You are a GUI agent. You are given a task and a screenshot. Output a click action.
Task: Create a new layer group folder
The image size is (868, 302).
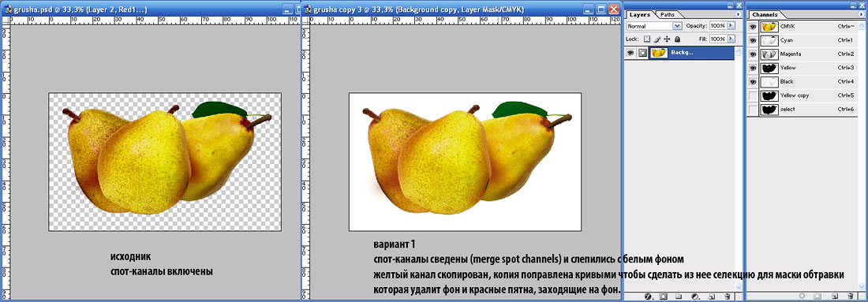coord(679,296)
